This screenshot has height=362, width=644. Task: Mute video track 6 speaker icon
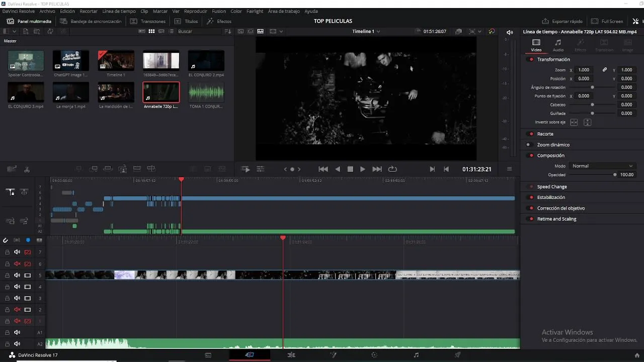point(17,264)
